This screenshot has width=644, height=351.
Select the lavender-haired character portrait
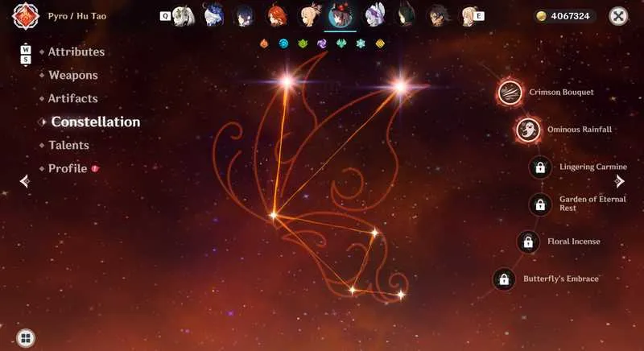(375, 15)
